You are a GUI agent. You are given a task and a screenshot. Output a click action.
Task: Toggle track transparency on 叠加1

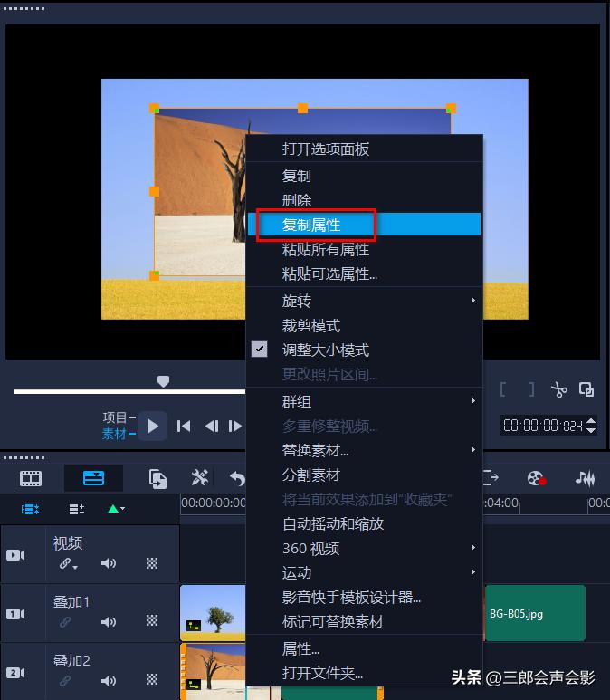click(152, 620)
